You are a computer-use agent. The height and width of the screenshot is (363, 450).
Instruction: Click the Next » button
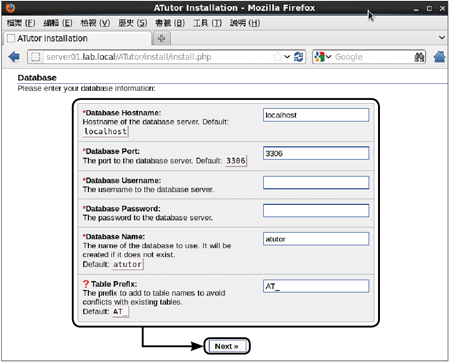(x=227, y=346)
